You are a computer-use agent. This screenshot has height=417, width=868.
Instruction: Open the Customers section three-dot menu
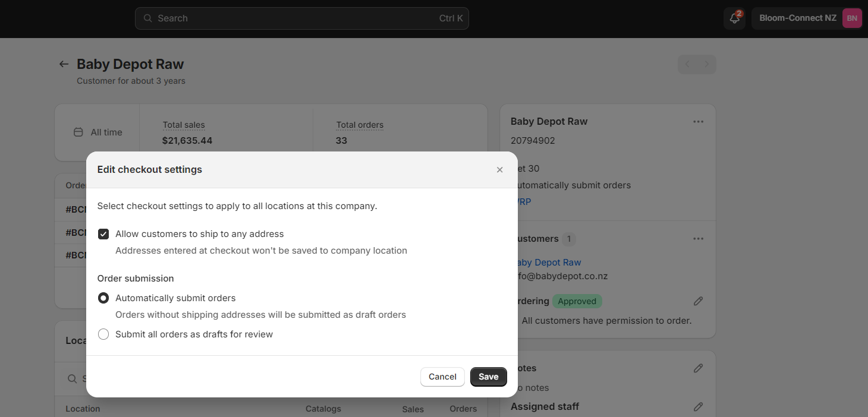click(x=698, y=239)
